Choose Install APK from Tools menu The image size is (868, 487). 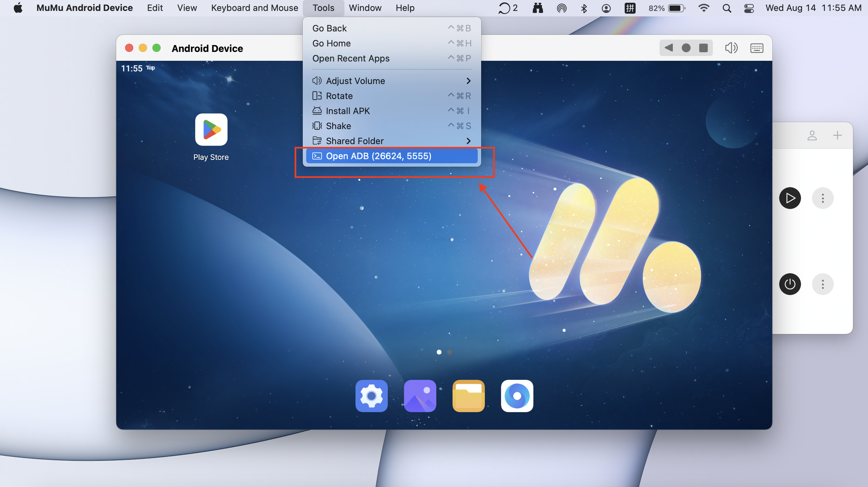[x=348, y=111]
